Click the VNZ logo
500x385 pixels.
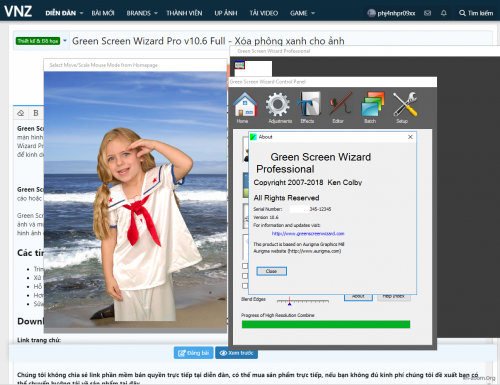point(18,12)
